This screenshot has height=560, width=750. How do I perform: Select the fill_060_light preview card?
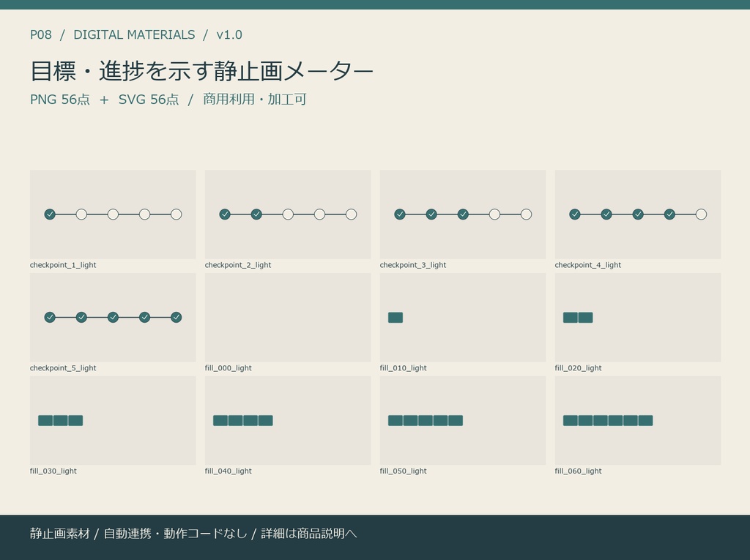click(638, 420)
